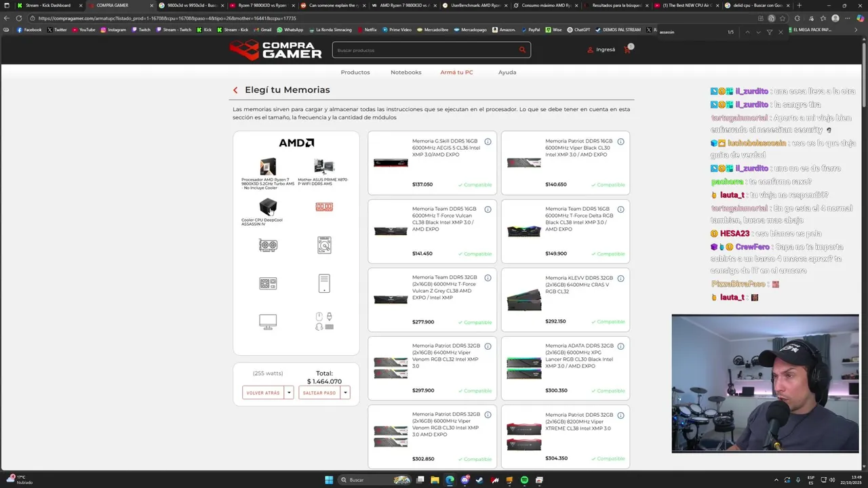Select the ADATA DDR5 32GB XPG Lancer card
The image size is (868, 488).
565,367
